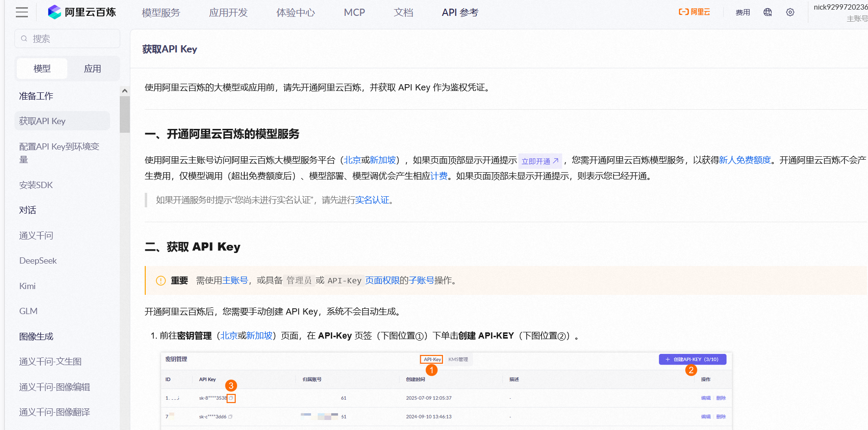Select API 参考 in the top navigation
This screenshot has height=430, width=868.
click(x=460, y=13)
